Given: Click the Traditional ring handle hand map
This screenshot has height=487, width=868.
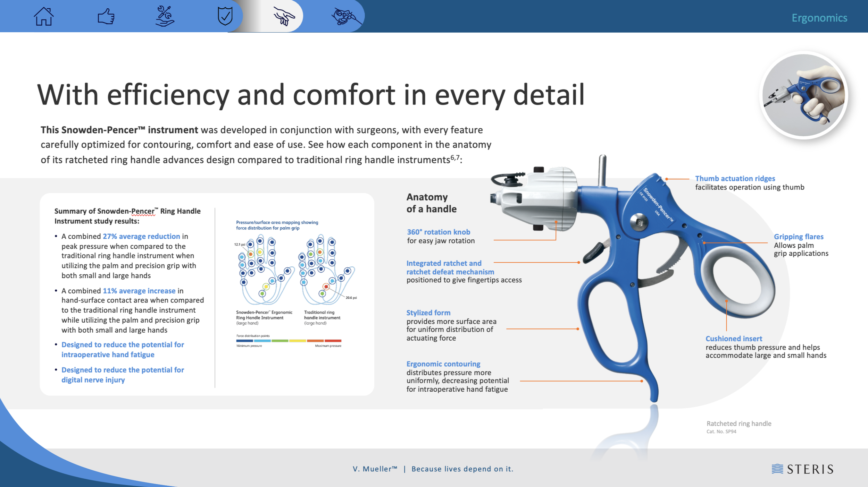Looking at the screenshot, I should (326, 270).
